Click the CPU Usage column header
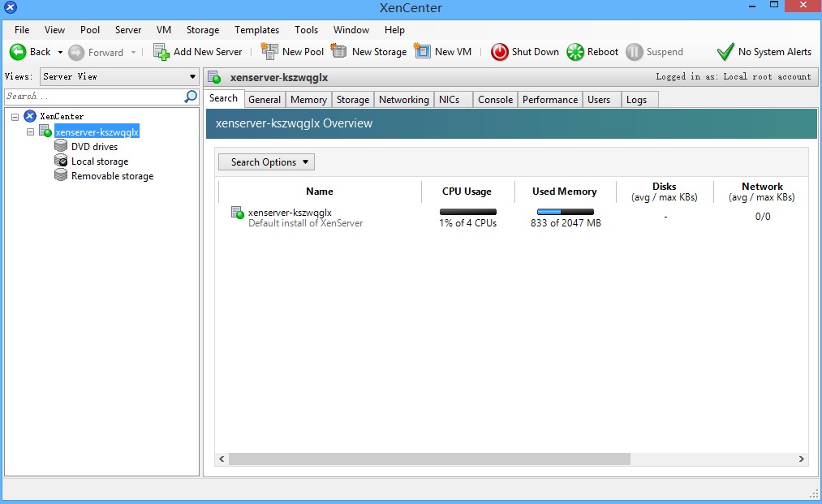The image size is (822, 504). tap(467, 192)
